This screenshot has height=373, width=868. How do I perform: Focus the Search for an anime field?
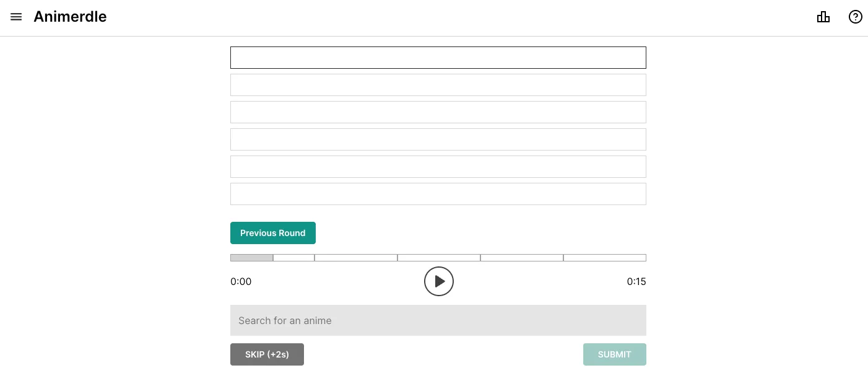click(x=438, y=320)
